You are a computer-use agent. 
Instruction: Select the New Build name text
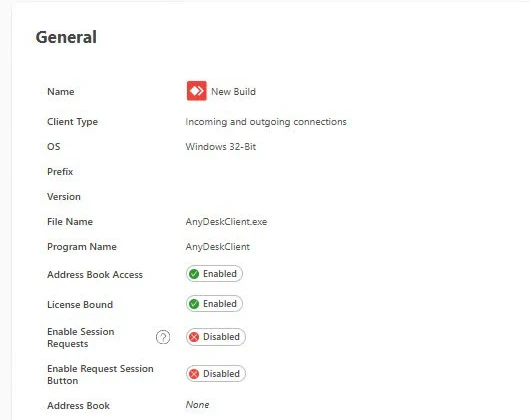(233, 92)
